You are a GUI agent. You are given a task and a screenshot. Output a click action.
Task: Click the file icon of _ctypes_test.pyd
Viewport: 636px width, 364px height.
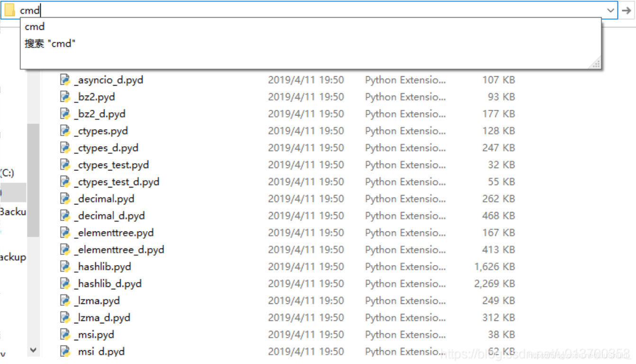click(x=65, y=165)
